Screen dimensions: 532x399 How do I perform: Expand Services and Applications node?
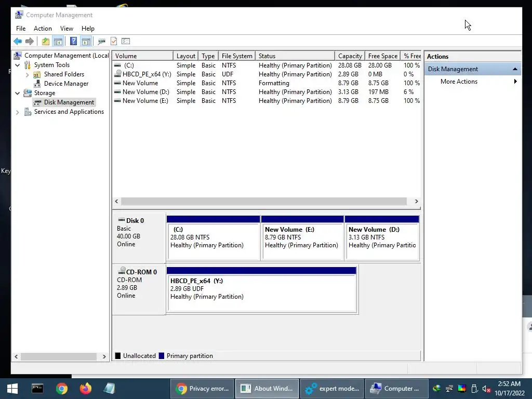pyautogui.click(x=17, y=112)
